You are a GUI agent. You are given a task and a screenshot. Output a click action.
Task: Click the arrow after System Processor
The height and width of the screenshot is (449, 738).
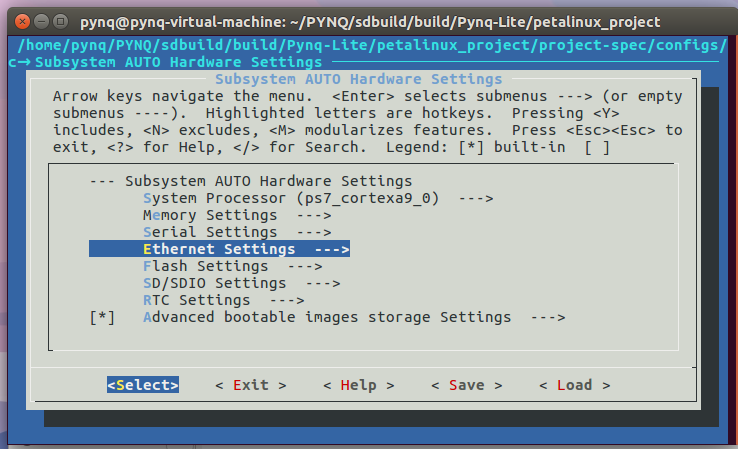(x=476, y=199)
